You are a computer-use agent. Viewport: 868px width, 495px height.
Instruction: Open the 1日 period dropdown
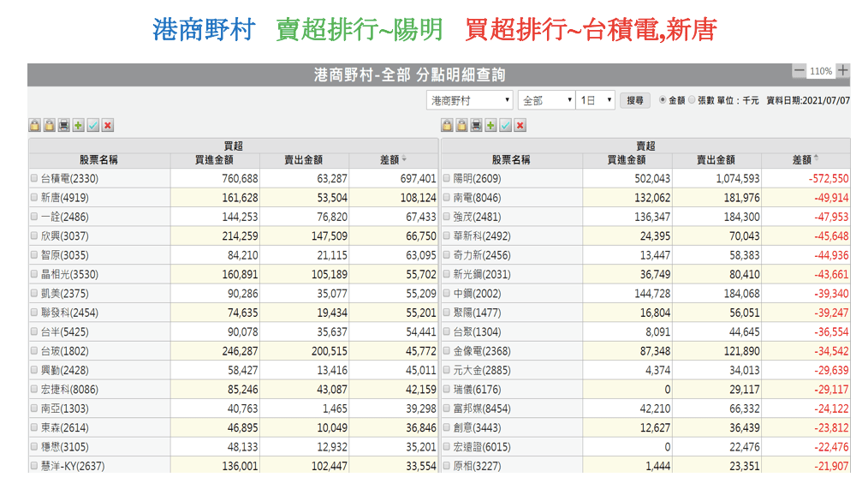596,100
